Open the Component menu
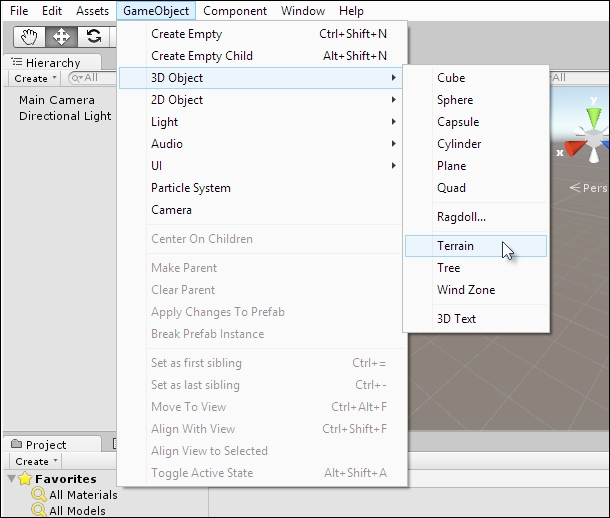The image size is (610, 518). (x=235, y=11)
